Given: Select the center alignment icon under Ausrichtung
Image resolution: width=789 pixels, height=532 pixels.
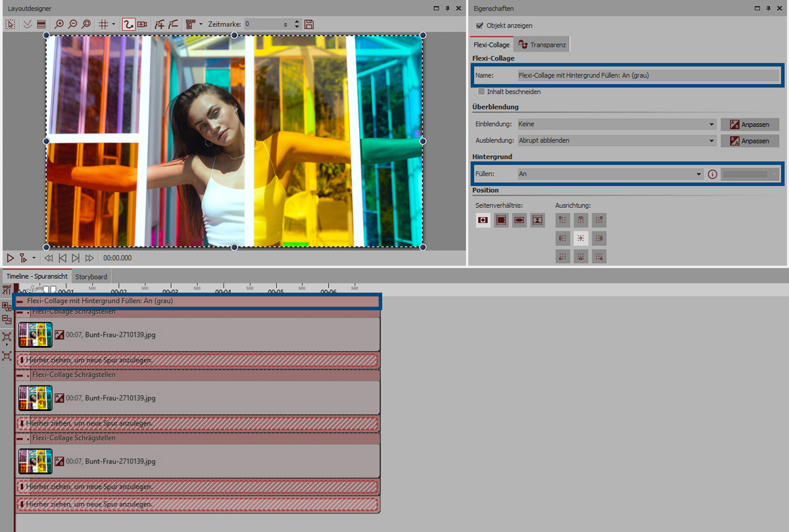Looking at the screenshot, I should pyautogui.click(x=581, y=238).
